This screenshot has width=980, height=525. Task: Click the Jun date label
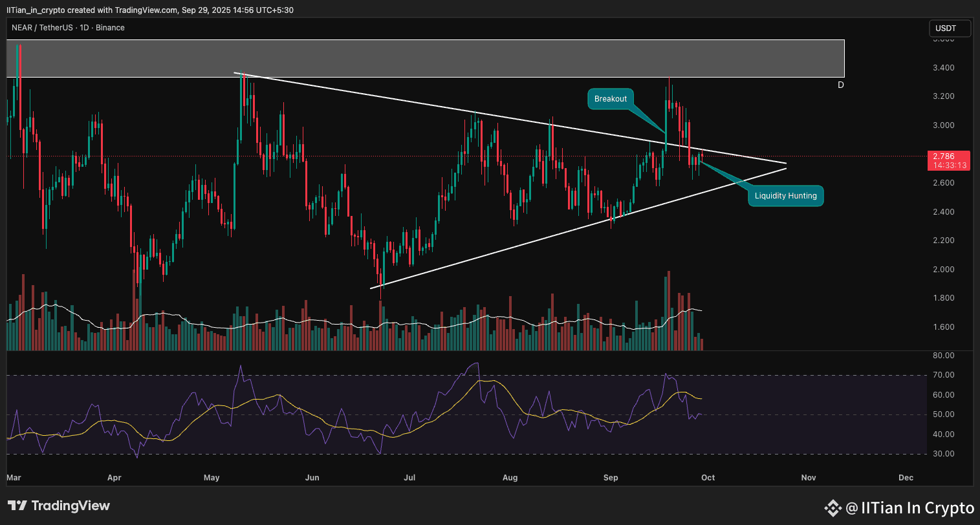[312, 478]
